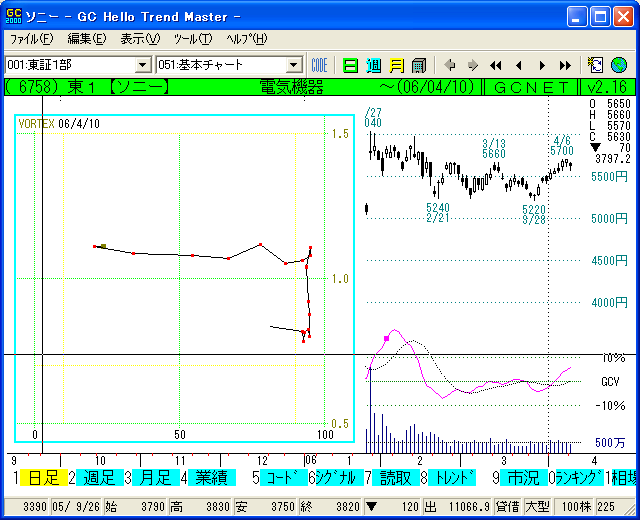Click the magenta square marker on GCV line
This screenshot has width=640, height=520.
point(387,338)
